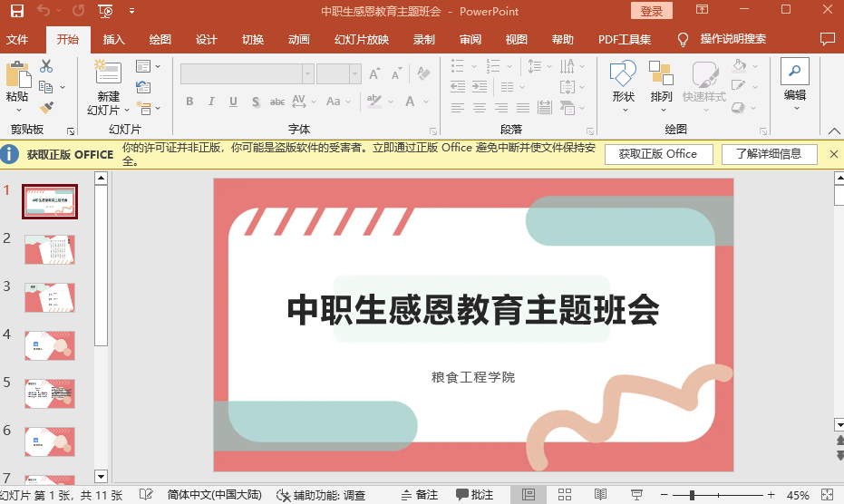The width and height of the screenshot is (844, 504).
Task: Toggle the Notes pane in status bar
Action: click(418, 495)
